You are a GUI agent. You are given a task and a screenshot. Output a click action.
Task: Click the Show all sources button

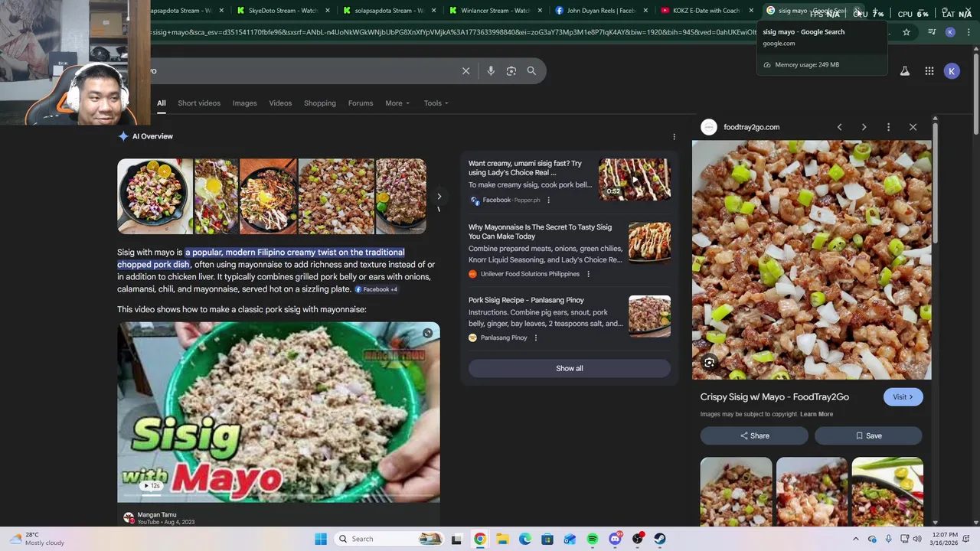pyautogui.click(x=570, y=368)
